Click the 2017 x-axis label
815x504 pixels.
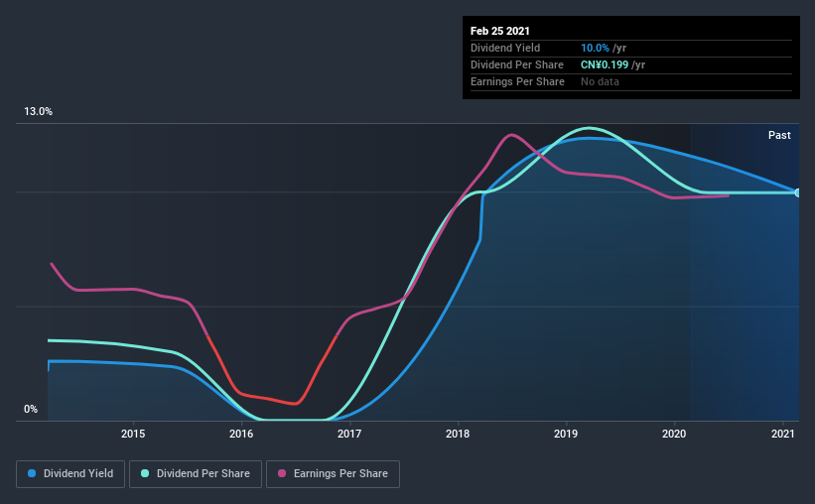[x=349, y=434]
